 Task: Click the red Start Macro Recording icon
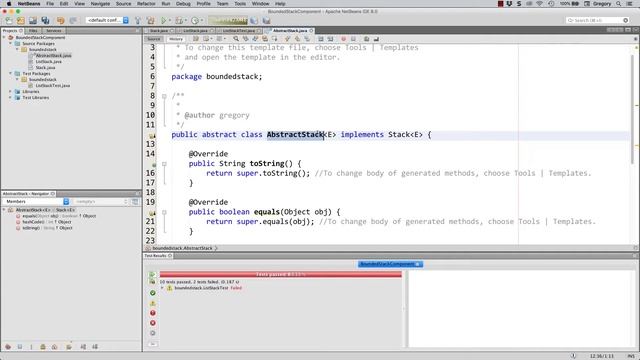[x=343, y=39]
